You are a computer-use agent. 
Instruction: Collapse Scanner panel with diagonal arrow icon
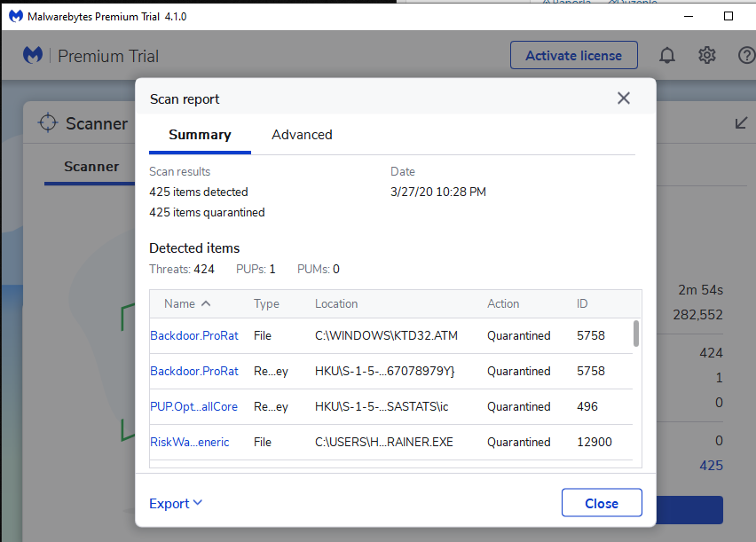coord(741,123)
